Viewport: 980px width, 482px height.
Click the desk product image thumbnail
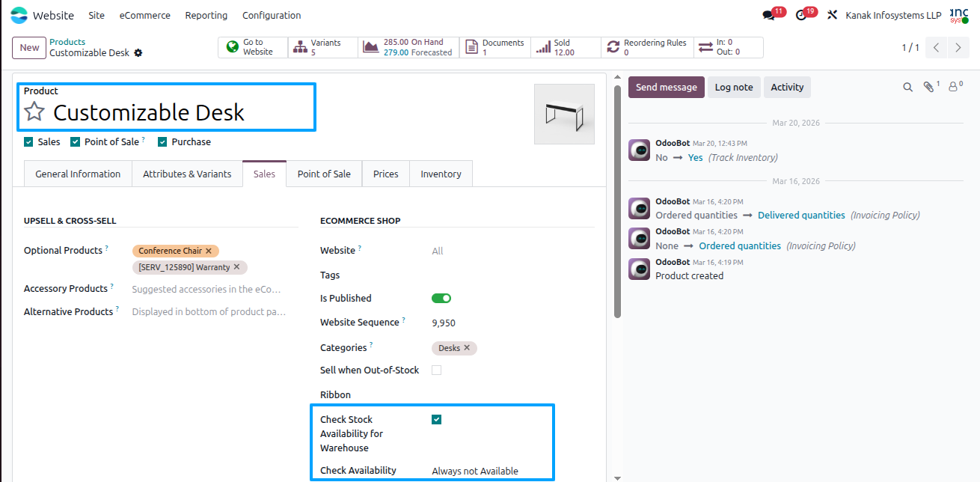[564, 114]
